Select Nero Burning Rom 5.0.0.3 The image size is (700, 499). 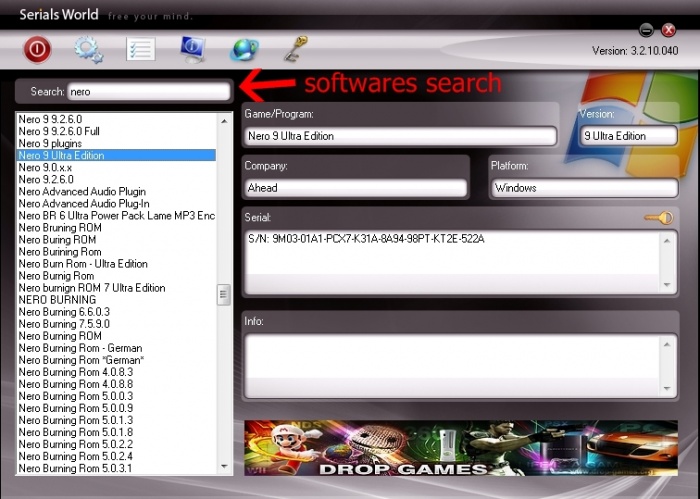(117, 396)
